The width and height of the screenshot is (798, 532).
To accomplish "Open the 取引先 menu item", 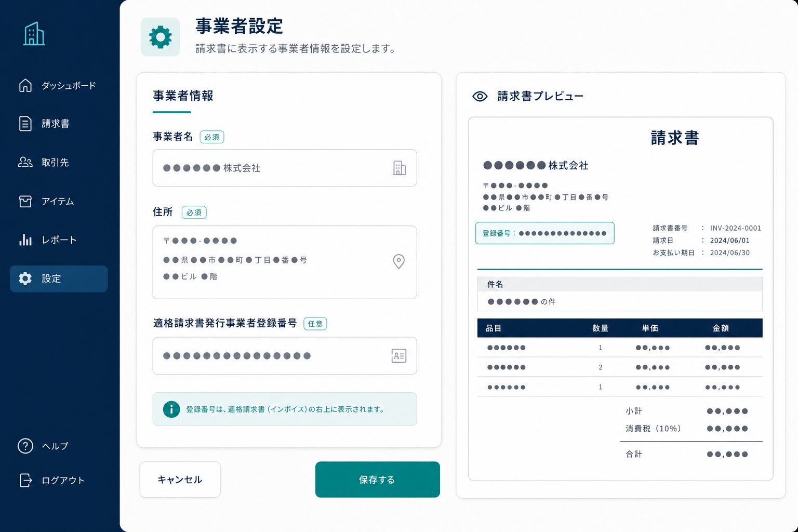I will (x=59, y=162).
